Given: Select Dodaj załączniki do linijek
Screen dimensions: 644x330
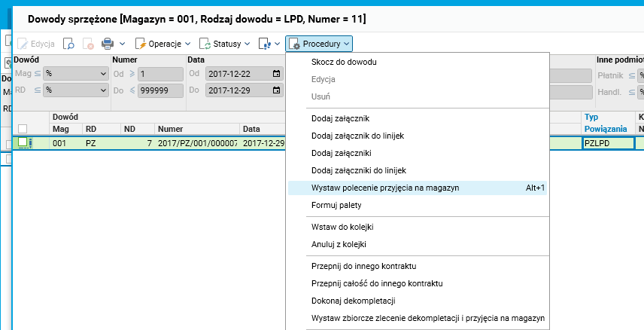Looking at the screenshot, I should tap(418, 170).
